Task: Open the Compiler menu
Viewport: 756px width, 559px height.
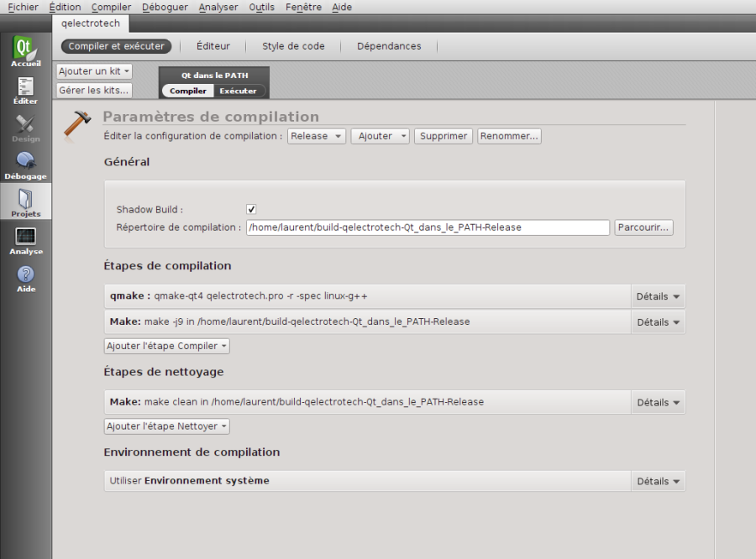Action: point(112,8)
